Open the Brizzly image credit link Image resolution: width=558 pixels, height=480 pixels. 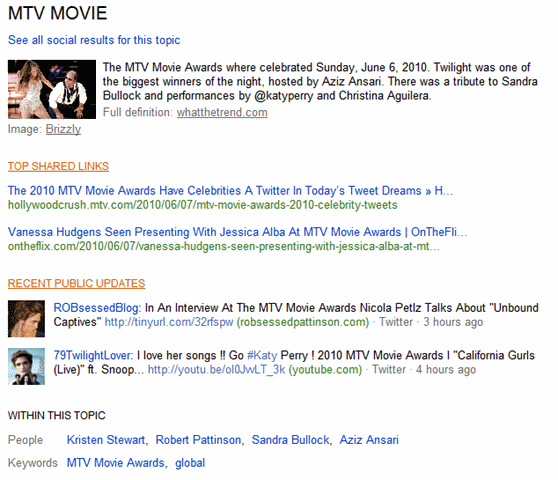pyautogui.click(x=63, y=129)
